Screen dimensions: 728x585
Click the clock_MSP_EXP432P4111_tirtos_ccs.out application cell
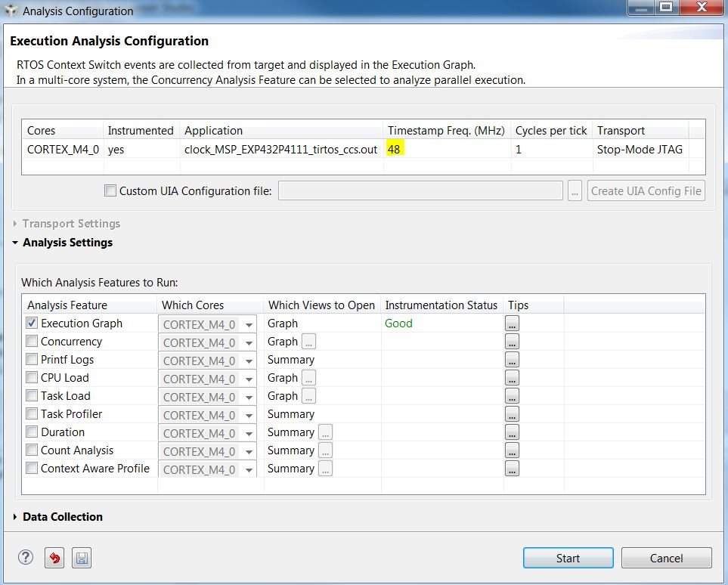(281, 150)
